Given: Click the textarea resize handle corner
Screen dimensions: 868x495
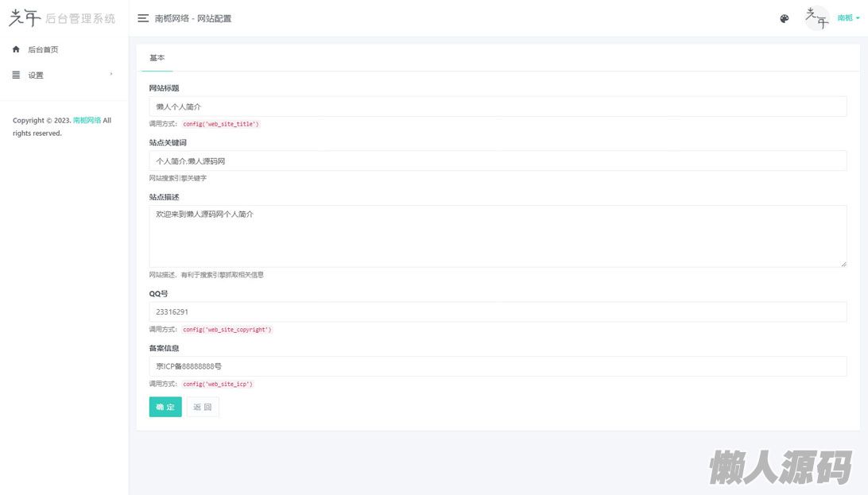Looking at the screenshot, I should (x=843, y=265).
